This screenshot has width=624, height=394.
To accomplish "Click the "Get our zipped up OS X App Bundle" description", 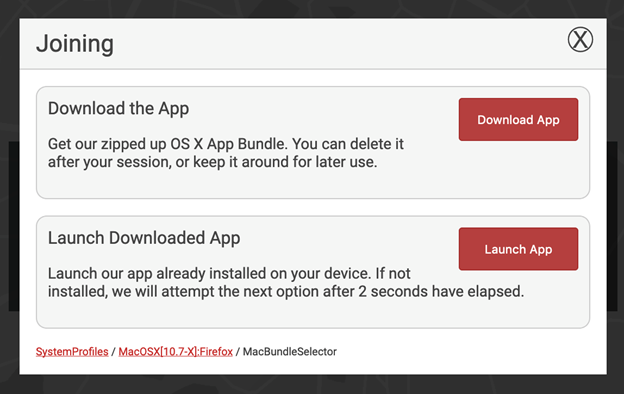I will 226,153.
